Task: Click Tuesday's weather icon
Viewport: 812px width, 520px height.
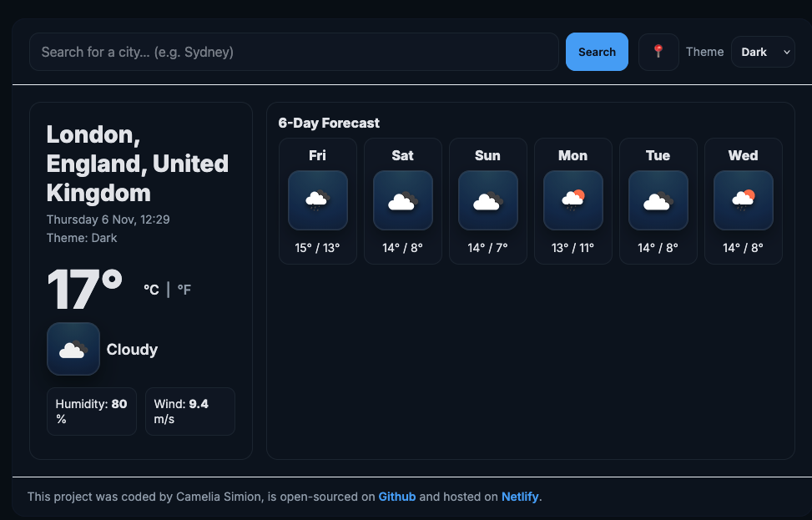Action: (x=658, y=199)
